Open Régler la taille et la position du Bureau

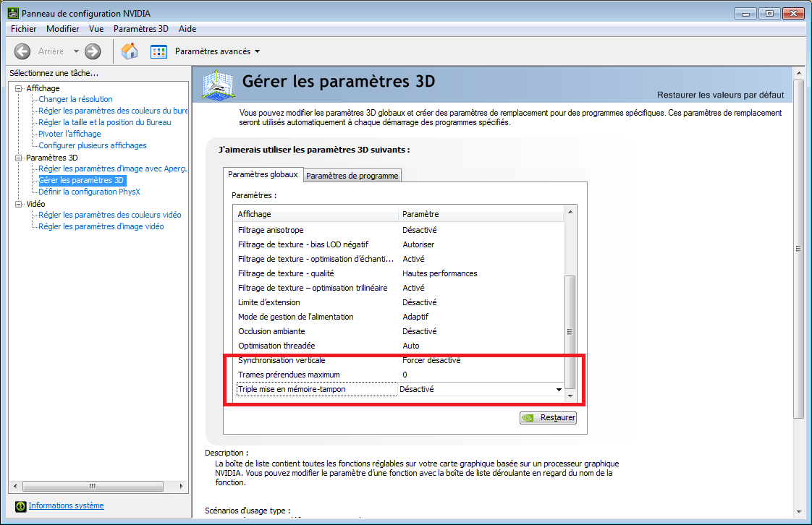click(x=105, y=123)
